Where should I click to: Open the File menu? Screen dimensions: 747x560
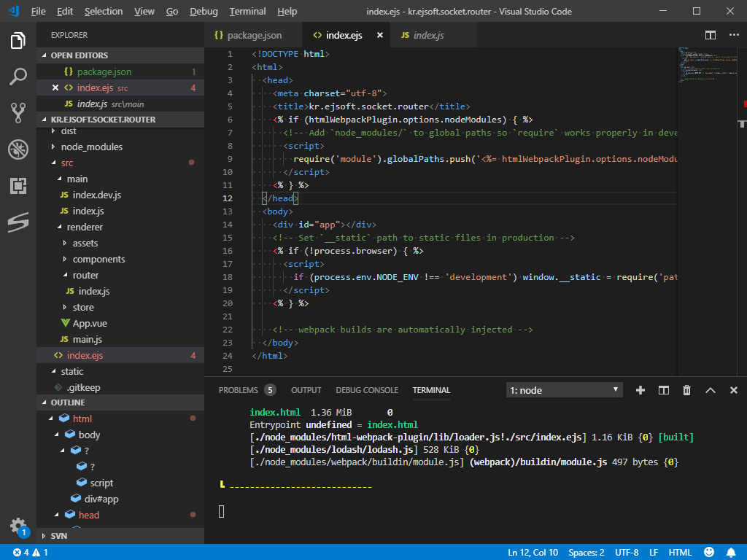coord(38,11)
